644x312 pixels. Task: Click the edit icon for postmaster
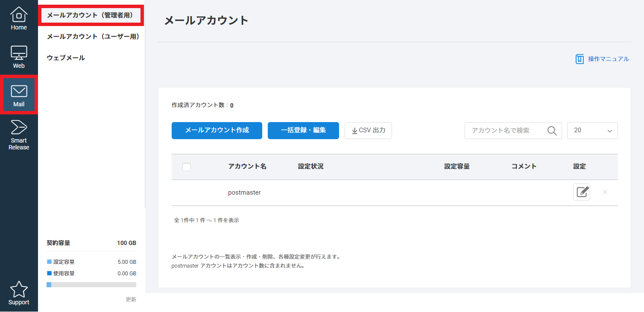pos(581,192)
